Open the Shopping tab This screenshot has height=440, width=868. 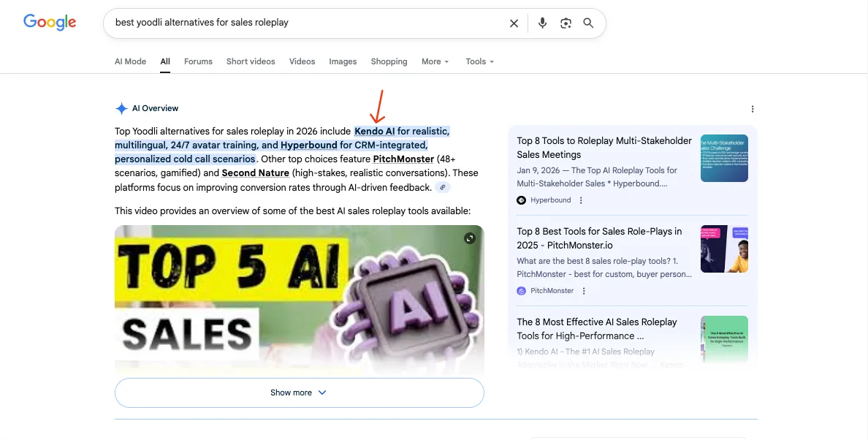pos(389,61)
